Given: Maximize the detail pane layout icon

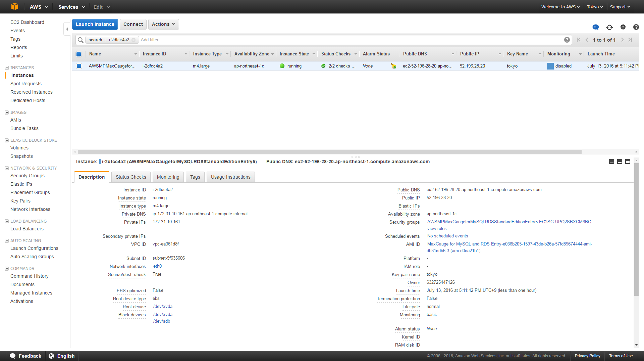Looking at the screenshot, I should coord(628,162).
